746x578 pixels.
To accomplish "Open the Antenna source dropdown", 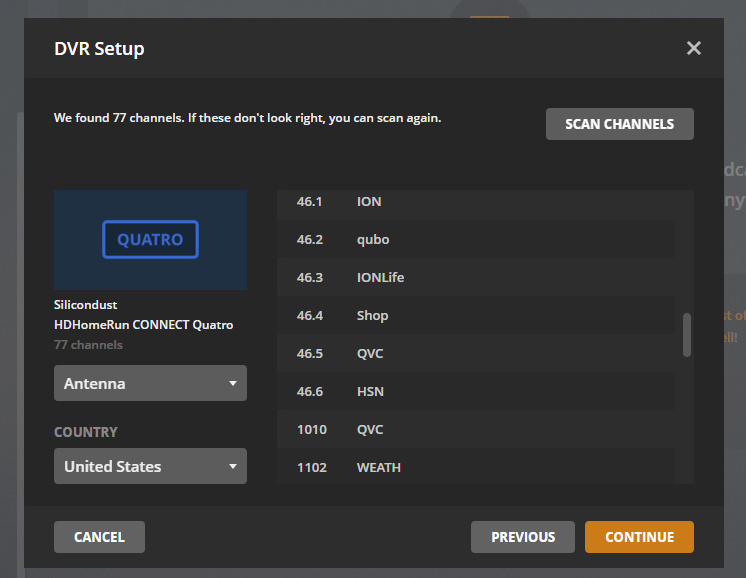I will click(150, 383).
